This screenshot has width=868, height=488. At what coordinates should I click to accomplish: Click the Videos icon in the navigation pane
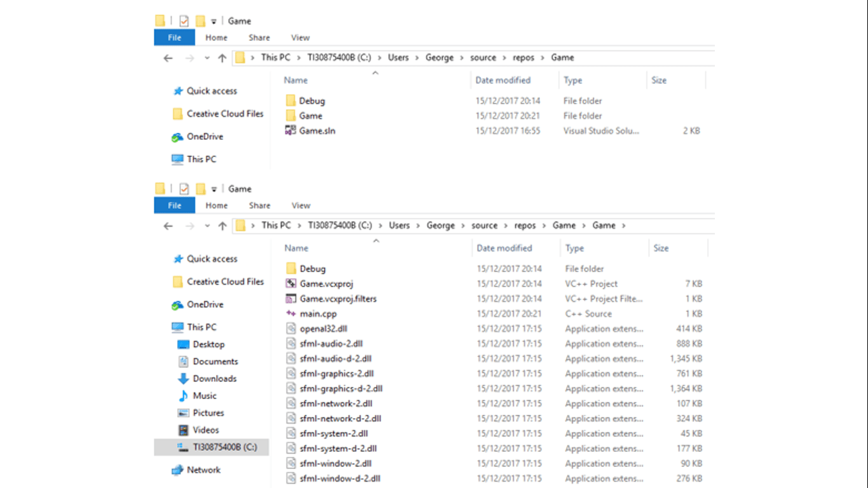[183, 430]
